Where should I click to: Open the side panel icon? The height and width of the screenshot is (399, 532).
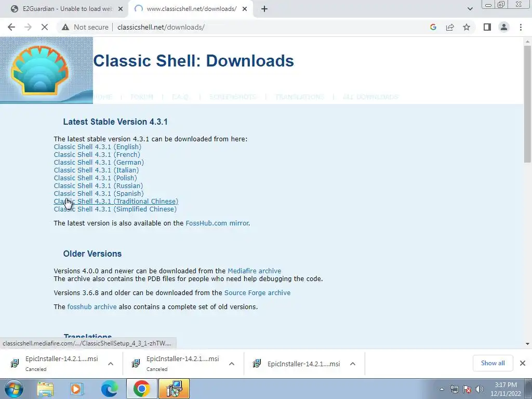coord(487,27)
